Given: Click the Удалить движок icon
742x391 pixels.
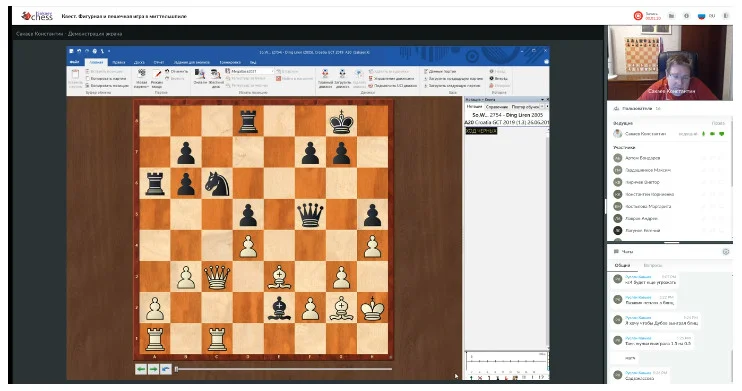Looking at the screenshot, I should pos(359,73).
